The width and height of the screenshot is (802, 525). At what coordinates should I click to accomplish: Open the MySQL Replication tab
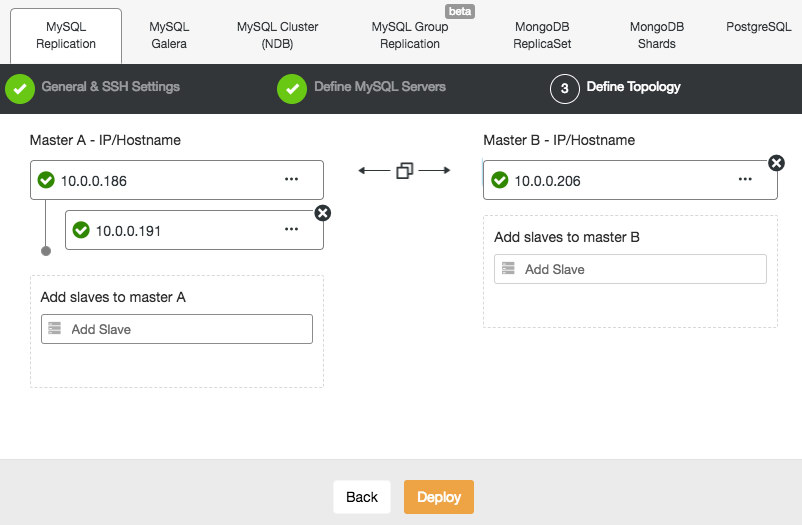[x=66, y=35]
